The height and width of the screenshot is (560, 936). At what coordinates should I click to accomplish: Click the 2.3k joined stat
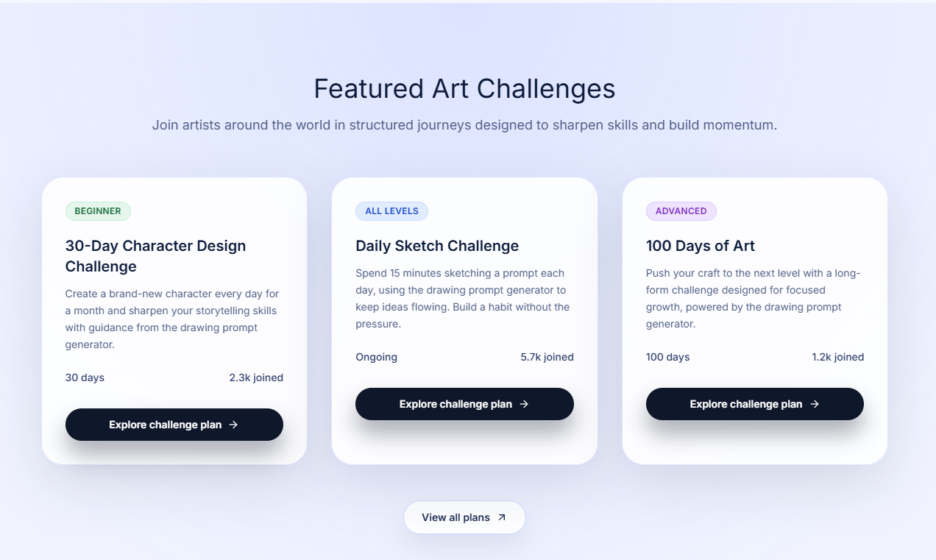tap(255, 378)
